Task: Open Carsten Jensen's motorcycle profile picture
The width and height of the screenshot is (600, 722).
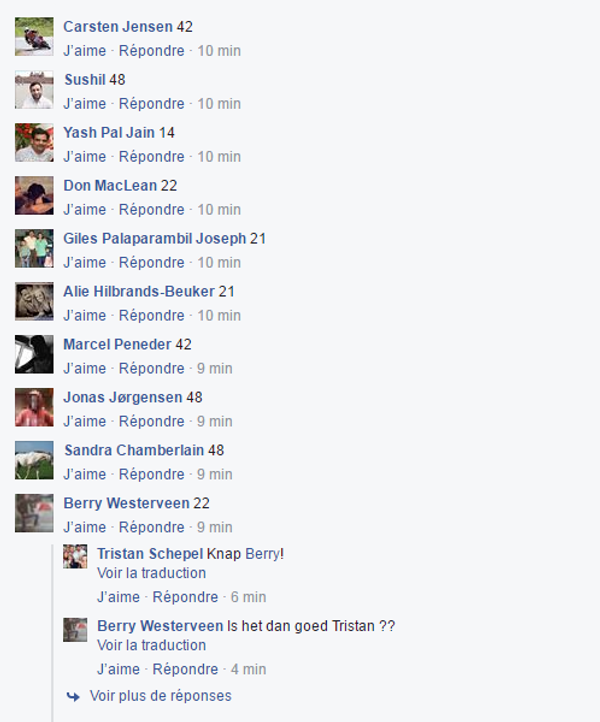Action: [x=34, y=37]
